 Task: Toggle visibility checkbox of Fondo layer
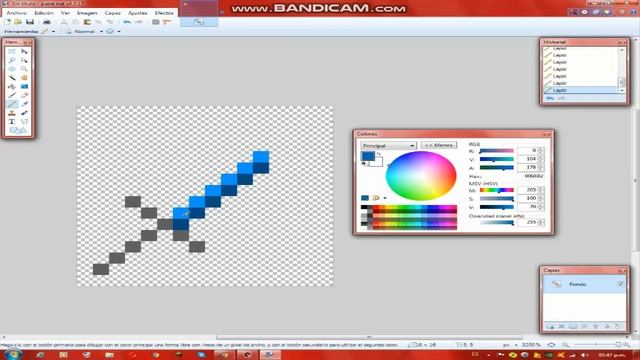(x=620, y=284)
